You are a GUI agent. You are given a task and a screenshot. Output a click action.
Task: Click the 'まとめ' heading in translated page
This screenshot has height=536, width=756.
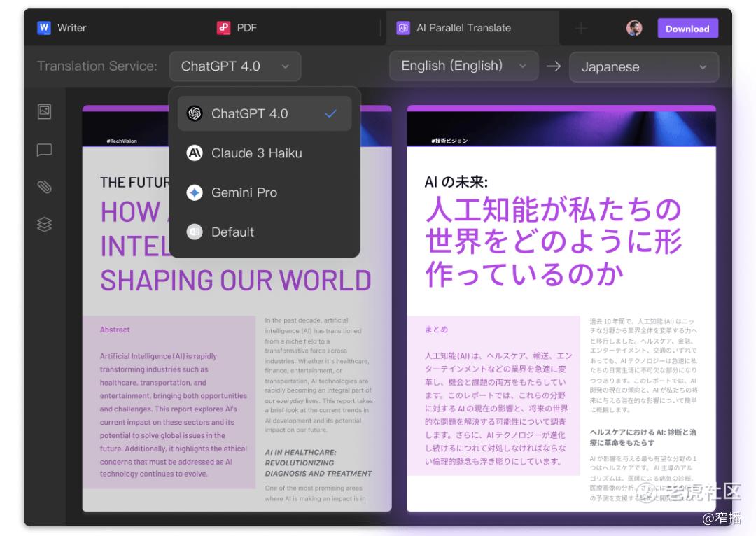436,330
